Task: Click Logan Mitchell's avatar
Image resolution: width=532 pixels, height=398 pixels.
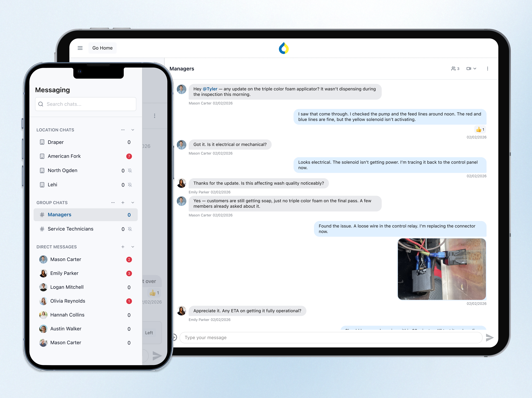Action: click(43, 287)
